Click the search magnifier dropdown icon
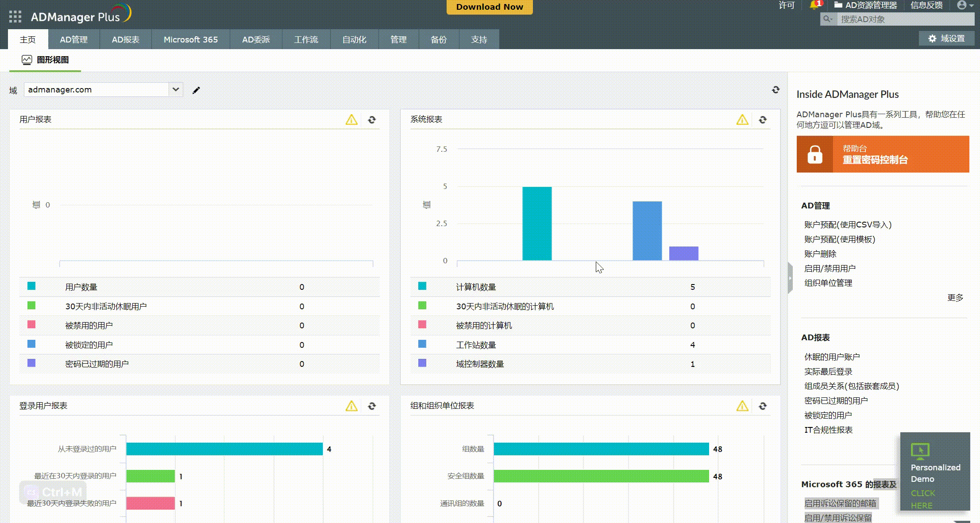This screenshot has width=980, height=523. tap(828, 19)
